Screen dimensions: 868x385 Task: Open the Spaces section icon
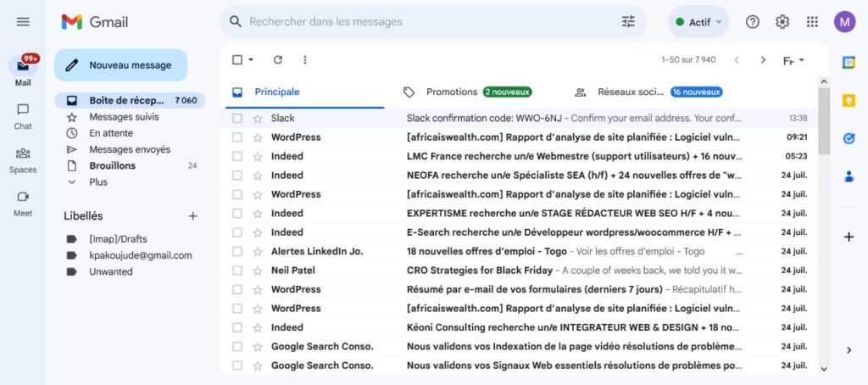tap(23, 153)
